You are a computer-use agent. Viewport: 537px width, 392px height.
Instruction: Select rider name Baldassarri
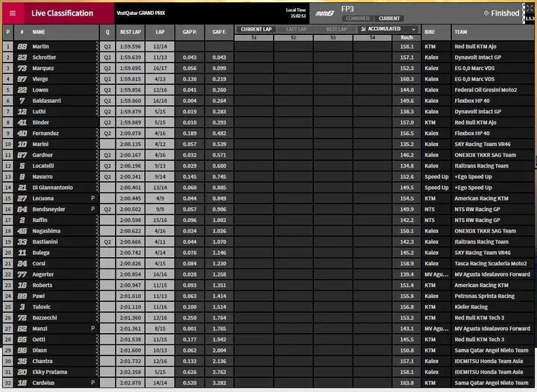[46, 101]
